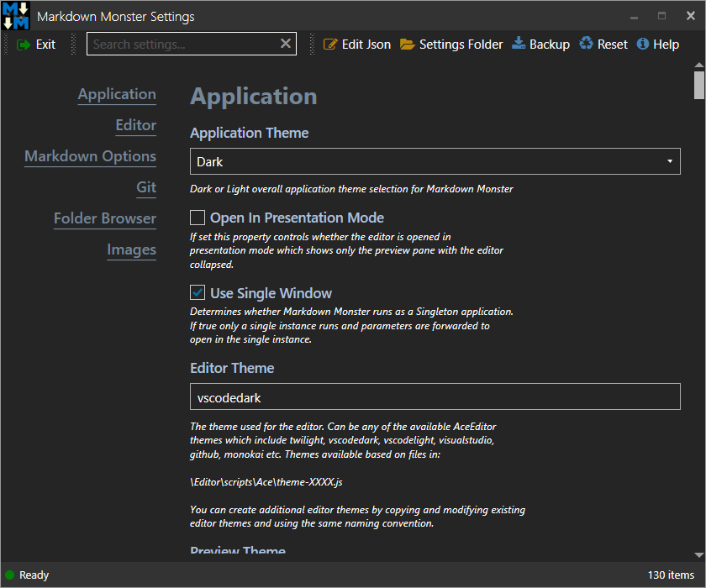Click the toolbar grip before Edit Json
The width and height of the screenshot is (706, 588).
312,44
